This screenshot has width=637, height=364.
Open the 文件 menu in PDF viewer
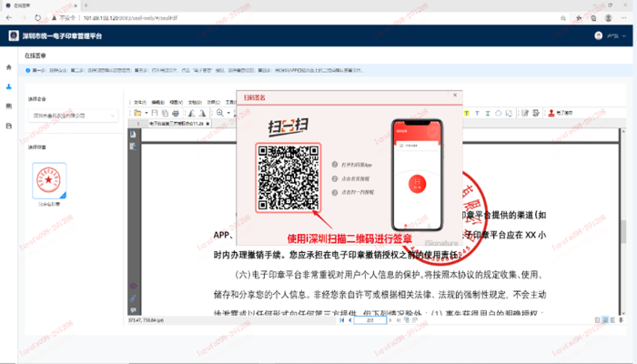(140, 102)
